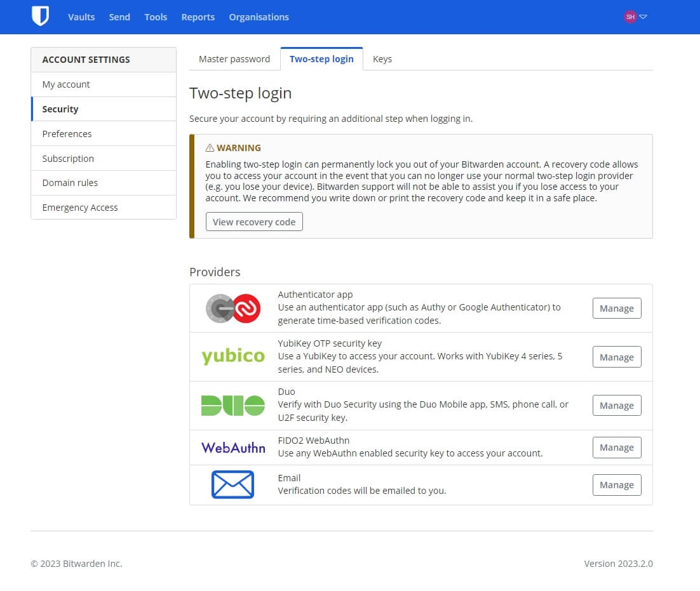
Task: Click the Version 2023.2.0 footer text
Action: coord(618,564)
